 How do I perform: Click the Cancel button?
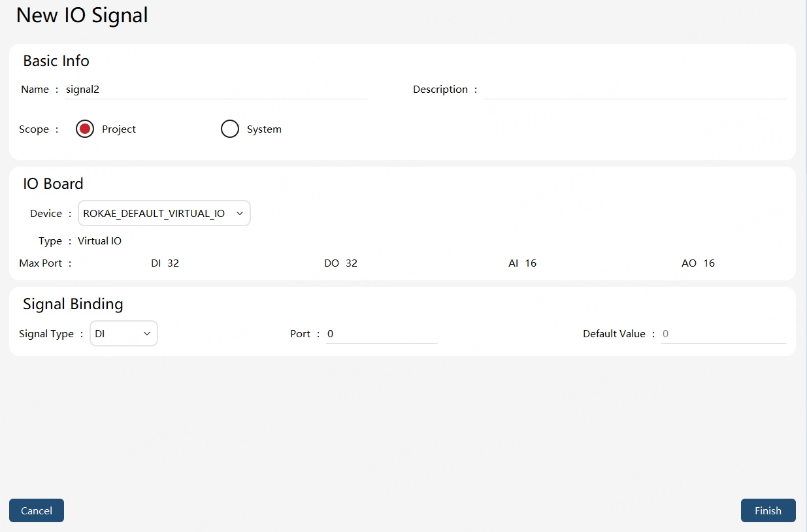click(x=37, y=510)
